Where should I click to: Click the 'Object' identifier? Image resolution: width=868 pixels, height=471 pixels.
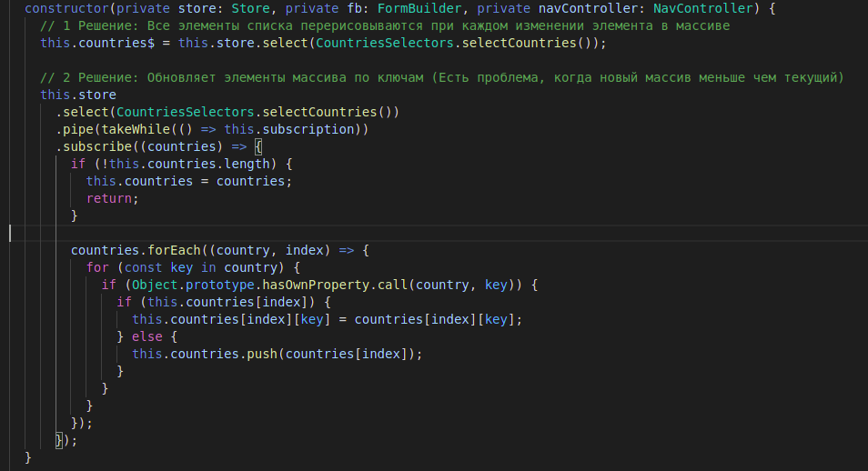155,285
